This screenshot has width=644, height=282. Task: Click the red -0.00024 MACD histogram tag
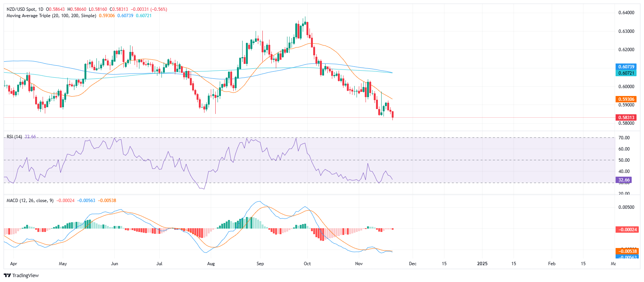point(627,230)
